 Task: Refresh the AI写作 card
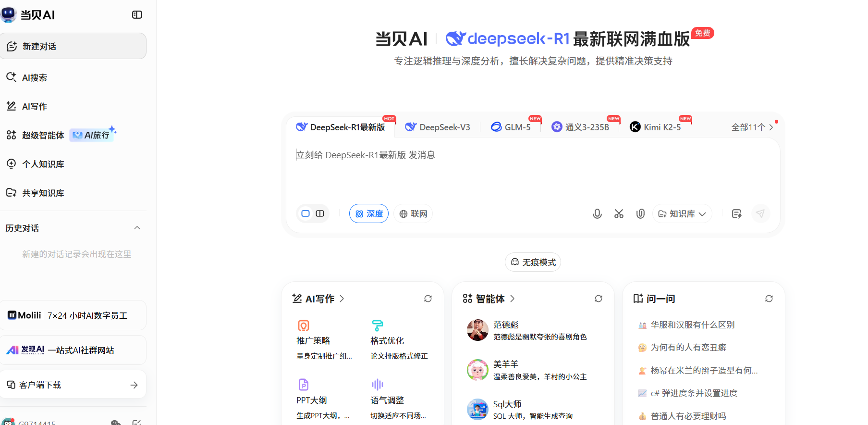[x=428, y=299]
